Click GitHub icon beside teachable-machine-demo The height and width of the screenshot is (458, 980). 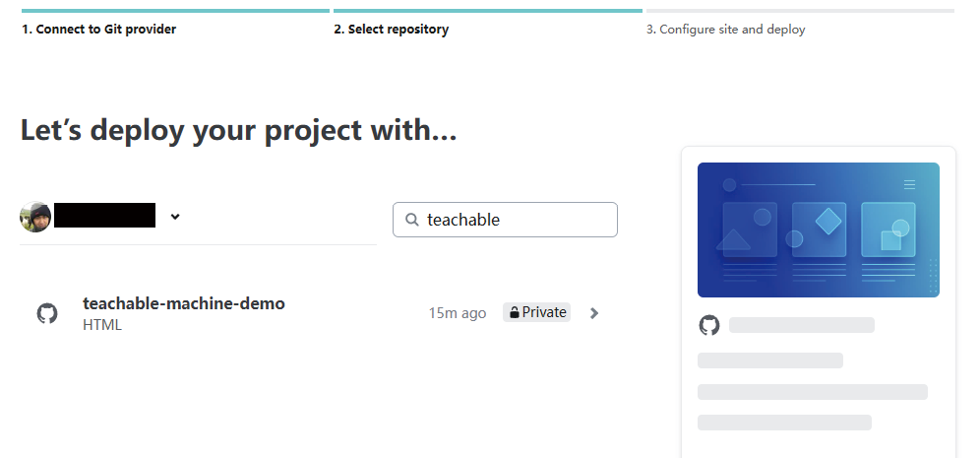coord(47,314)
